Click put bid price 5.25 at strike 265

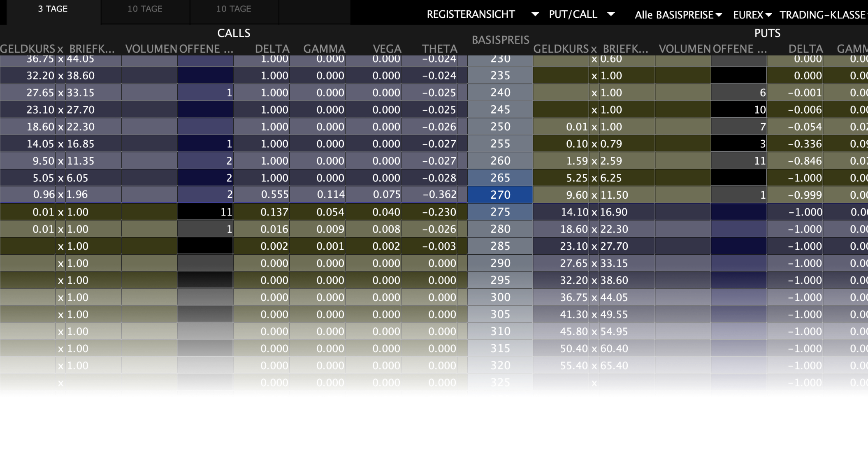point(576,178)
